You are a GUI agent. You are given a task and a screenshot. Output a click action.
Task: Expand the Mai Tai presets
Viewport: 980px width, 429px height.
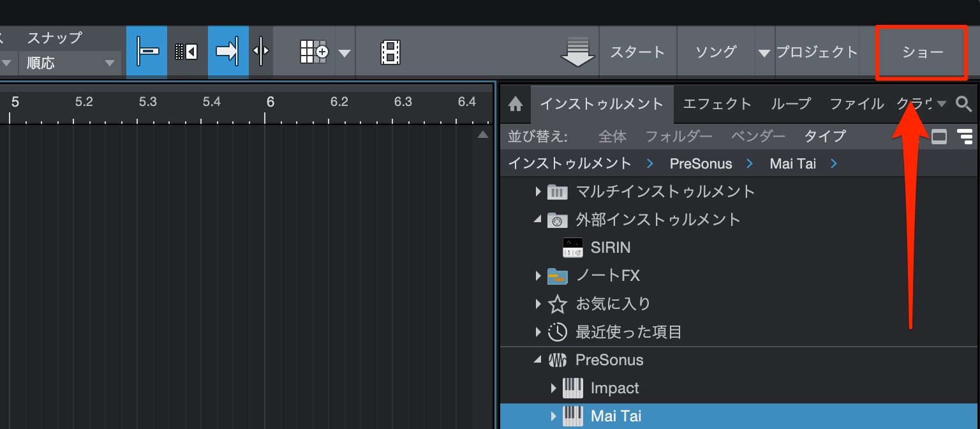553,416
